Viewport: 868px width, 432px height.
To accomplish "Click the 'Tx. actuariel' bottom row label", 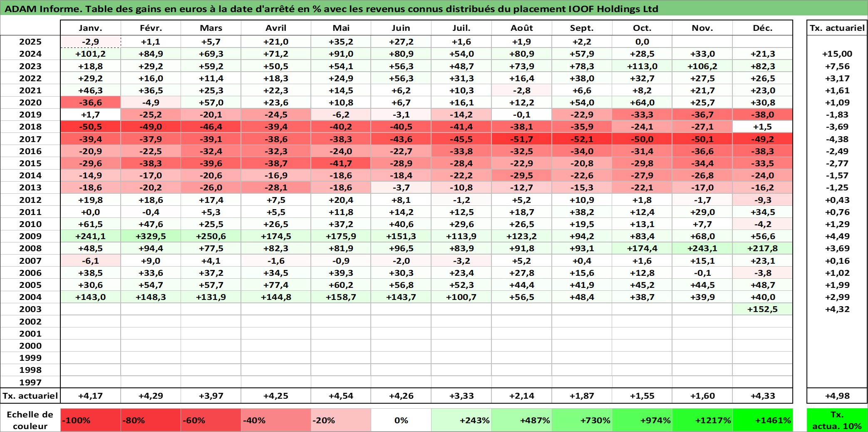I will (30, 396).
